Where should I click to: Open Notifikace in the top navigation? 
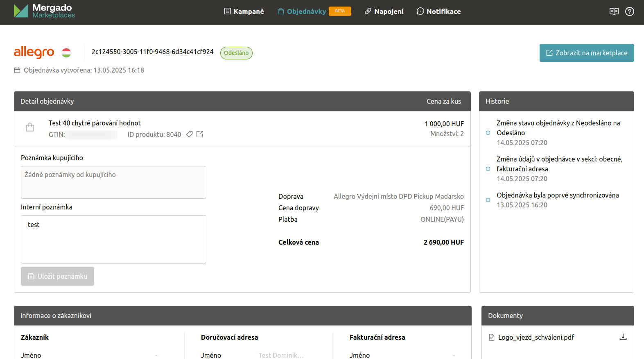[438, 11]
